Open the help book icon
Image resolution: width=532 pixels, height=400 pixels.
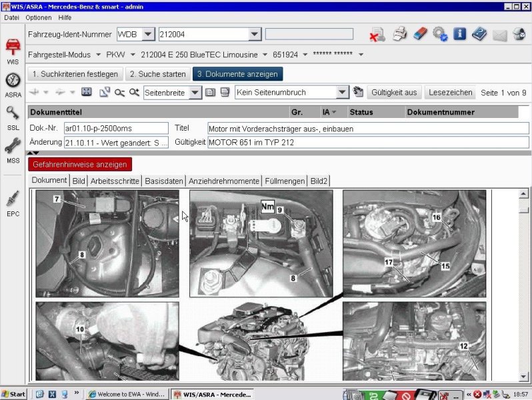pyautogui.click(x=479, y=34)
